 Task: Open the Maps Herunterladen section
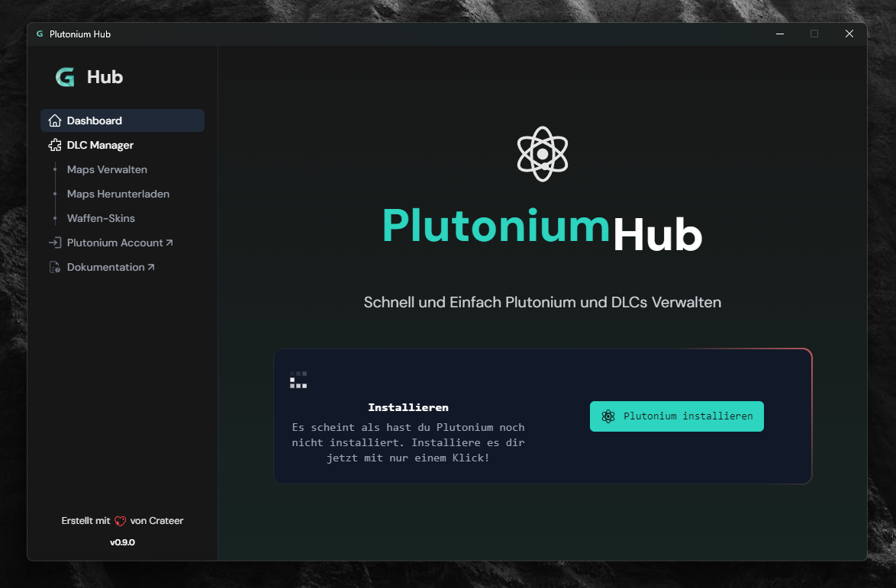pos(118,194)
